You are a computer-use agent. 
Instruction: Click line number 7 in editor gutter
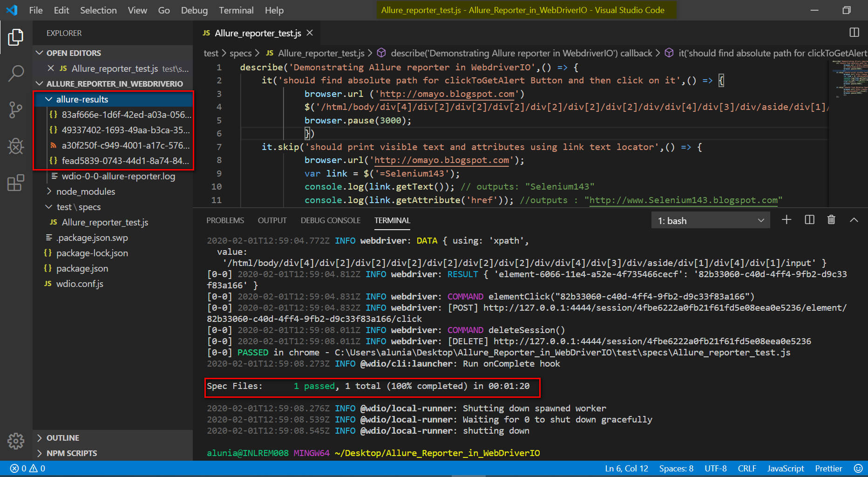[x=218, y=147]
